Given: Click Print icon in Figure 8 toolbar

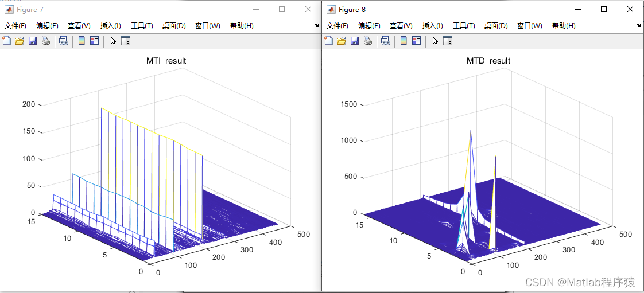Looking at the screenshot, I should click(x=368, y=41).
